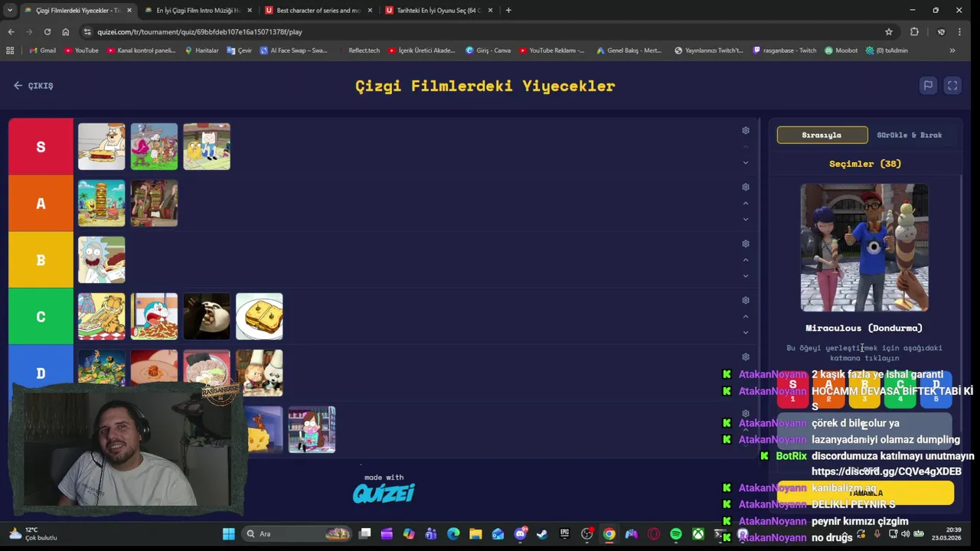Bookmark this page with star icon
Screen dimensions: 980x551
[x=889, y=31]
